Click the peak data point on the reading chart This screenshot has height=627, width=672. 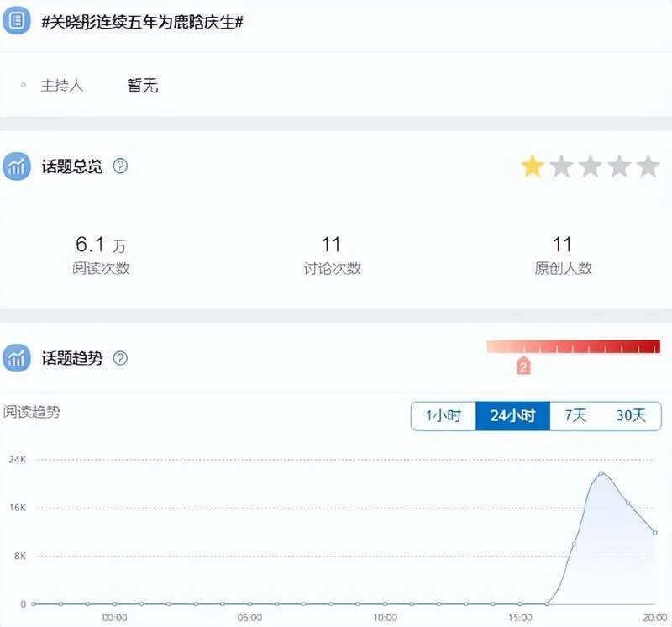601,473
